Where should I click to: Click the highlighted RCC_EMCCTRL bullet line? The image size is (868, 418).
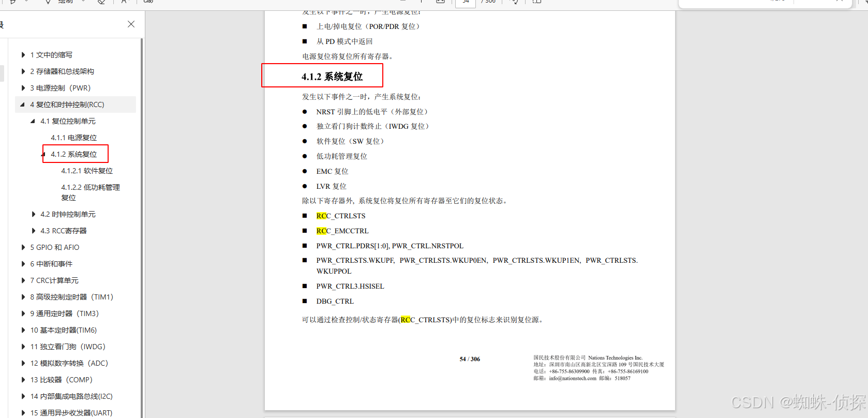(342, 231)
